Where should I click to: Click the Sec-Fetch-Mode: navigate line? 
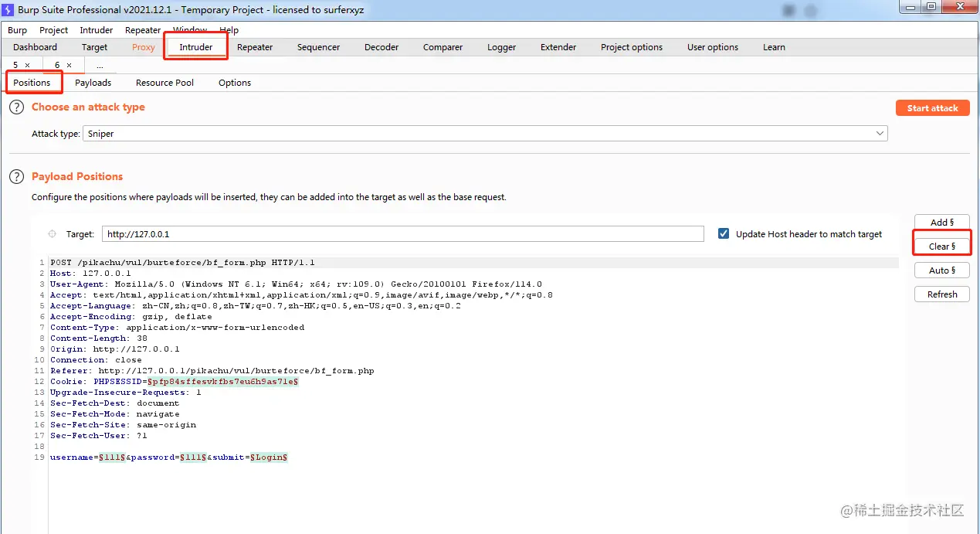click(114, 414)
